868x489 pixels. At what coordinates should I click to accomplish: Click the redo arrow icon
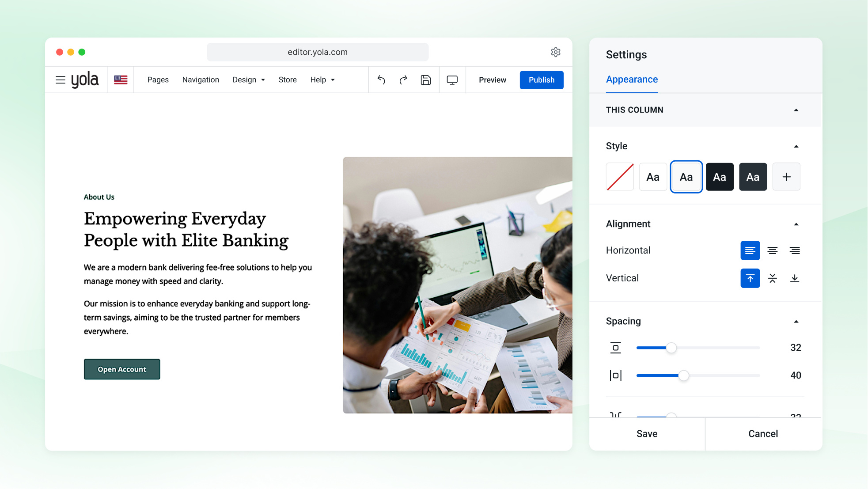point(403,80)
